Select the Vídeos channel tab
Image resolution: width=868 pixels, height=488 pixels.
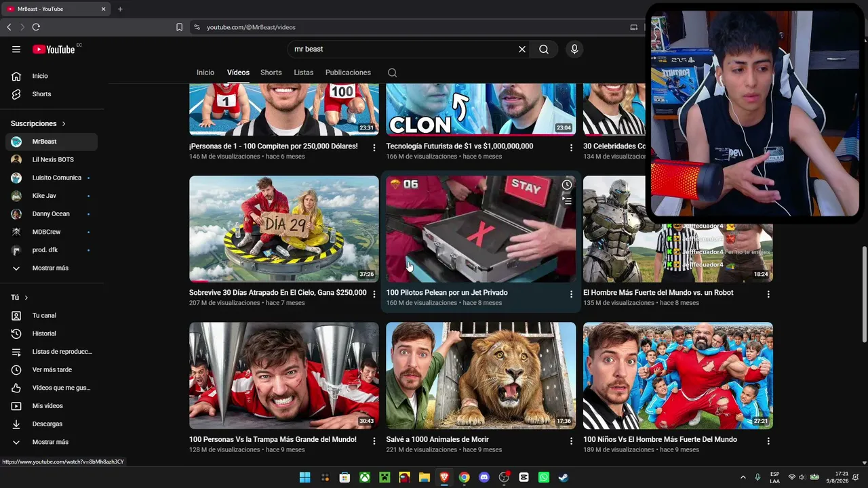[x=238, y=73]
